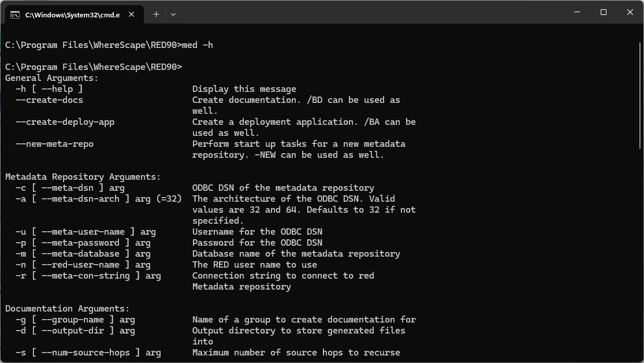
Task: Close the terminal window
Action: [630, 12]
